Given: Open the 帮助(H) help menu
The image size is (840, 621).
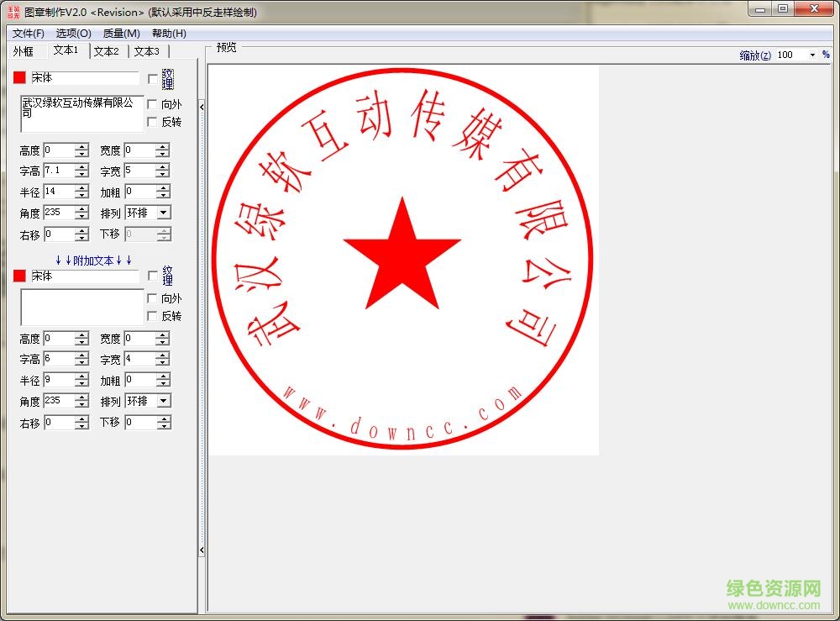Looking at the screenshot, I should 167,34.
